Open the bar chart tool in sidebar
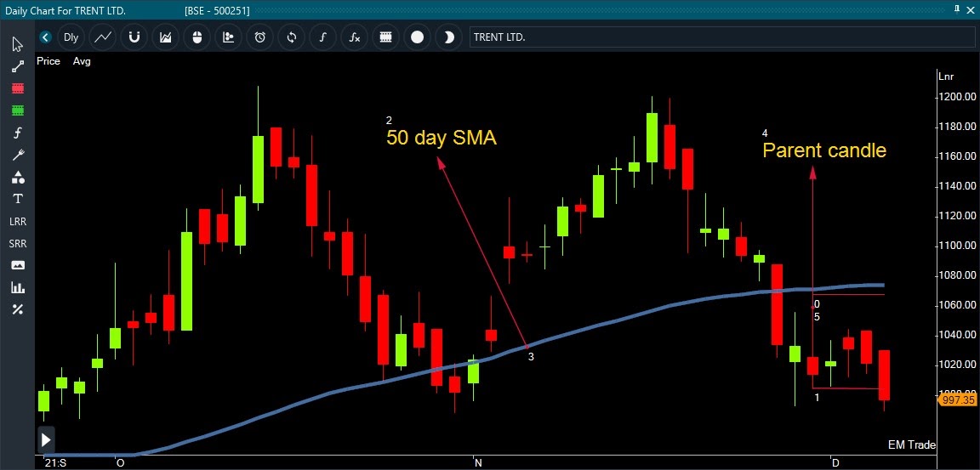This screenshot has width=980, height=470. pos(18,288)
